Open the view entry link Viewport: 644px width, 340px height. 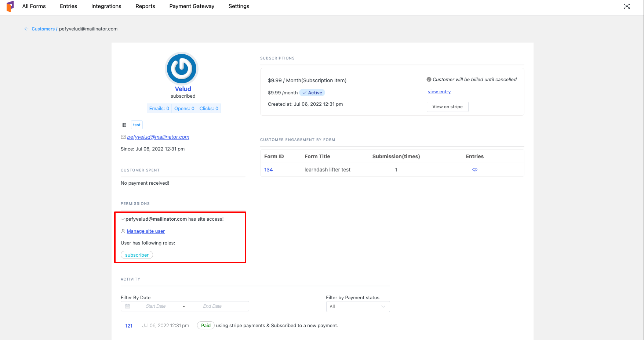[439, 91]
